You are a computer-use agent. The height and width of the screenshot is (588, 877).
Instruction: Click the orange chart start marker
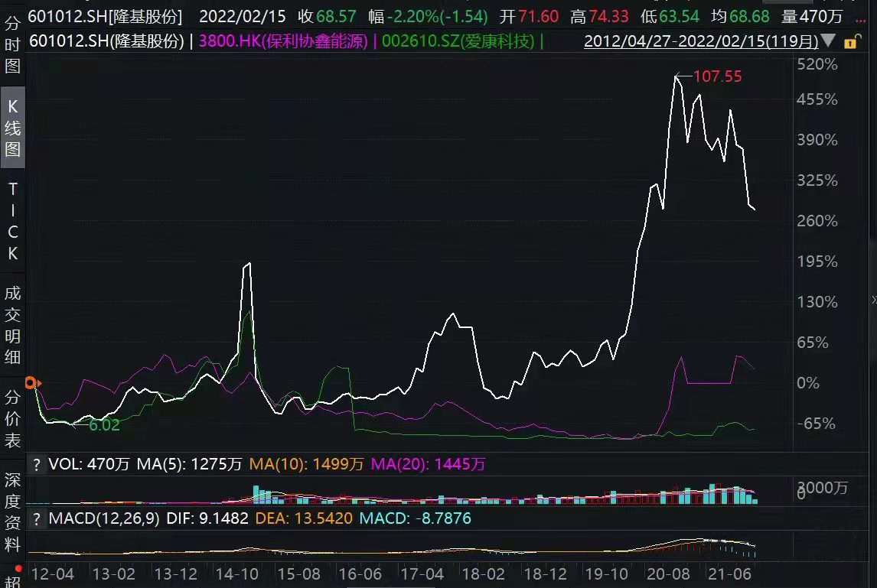[31, 383]
